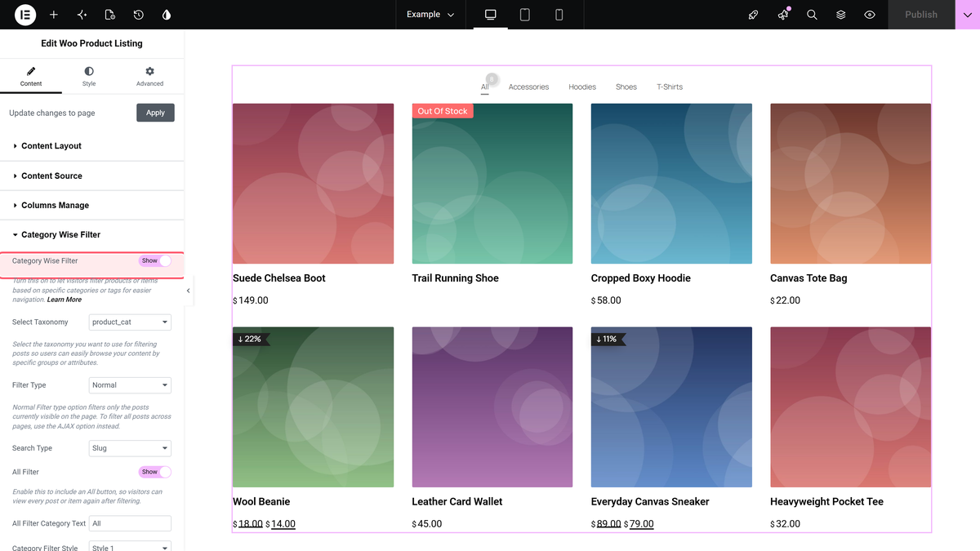Open the Finder search magnifier icon
The height and width of the screenshot is (551, 980).
[812, 15]
